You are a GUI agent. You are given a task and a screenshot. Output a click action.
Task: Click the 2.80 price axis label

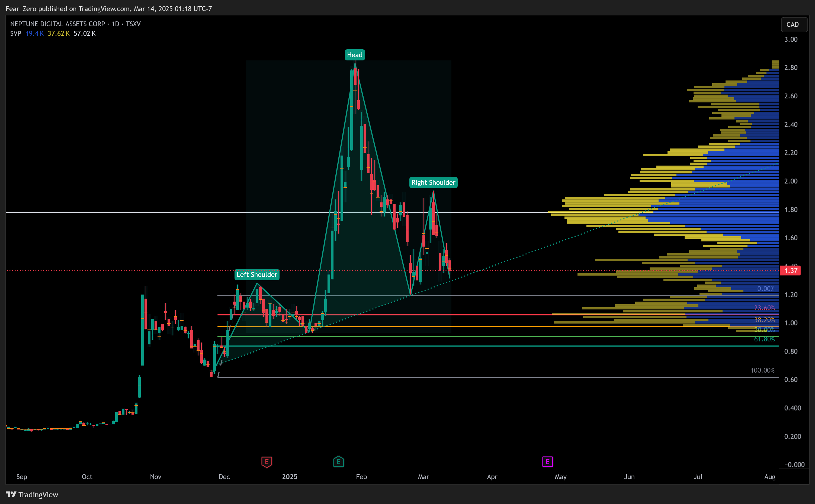click(x=791, y=68)
